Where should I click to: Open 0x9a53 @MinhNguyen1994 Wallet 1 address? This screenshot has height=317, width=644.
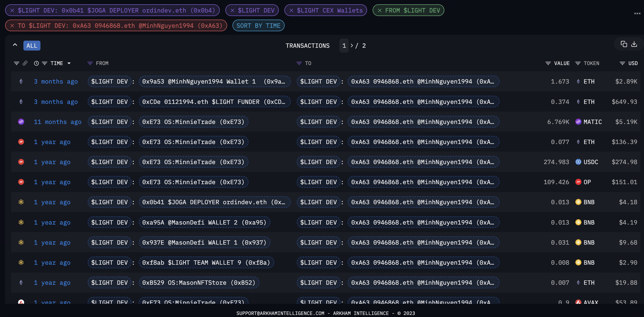(x=215, y=82)
